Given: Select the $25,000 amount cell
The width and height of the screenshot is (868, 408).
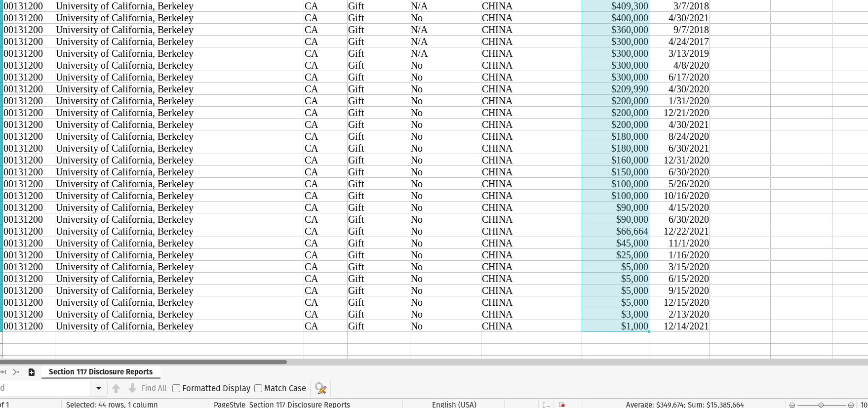Looking at the screenshot, I should (615, 255).
